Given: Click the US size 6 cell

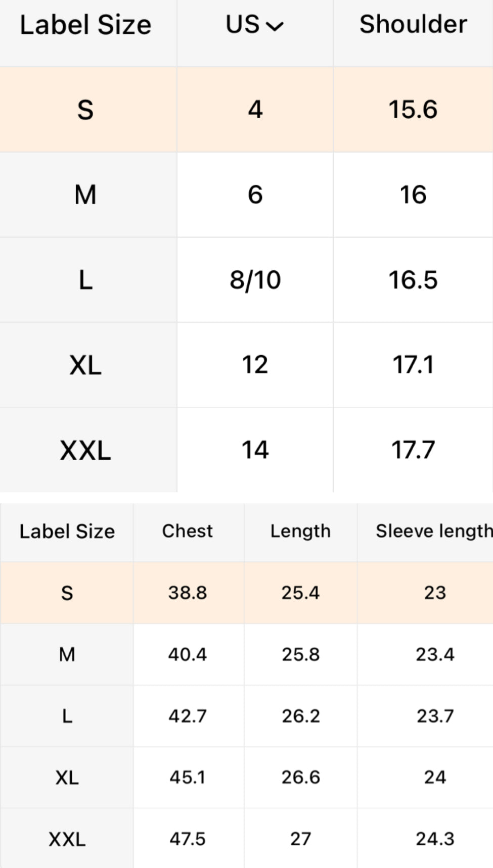Looking at the screenshot, I should 255,195.
